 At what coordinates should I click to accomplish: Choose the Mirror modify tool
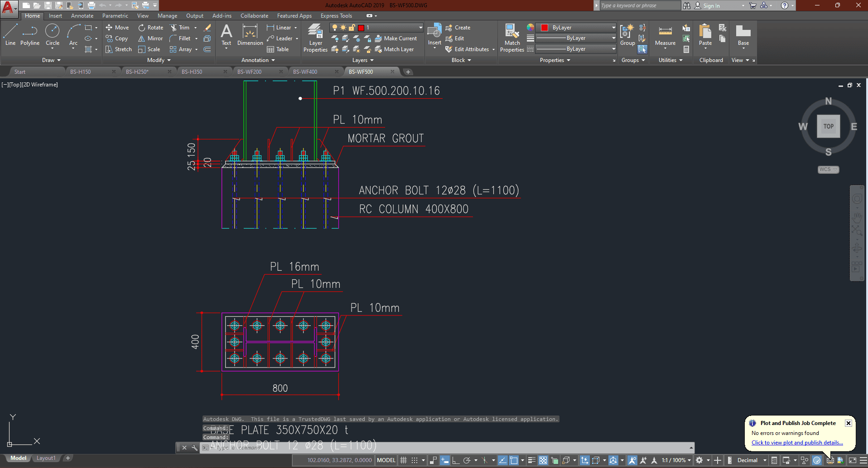150,38
